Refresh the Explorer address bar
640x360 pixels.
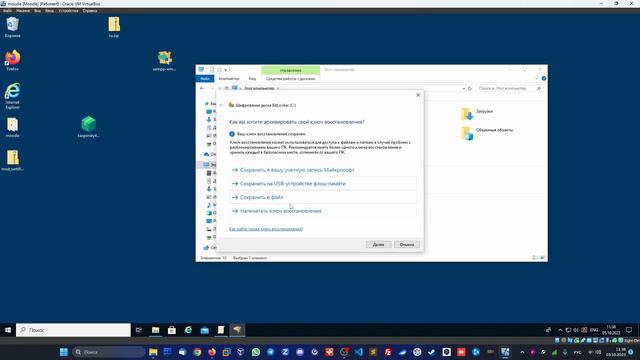coord(469,88)
